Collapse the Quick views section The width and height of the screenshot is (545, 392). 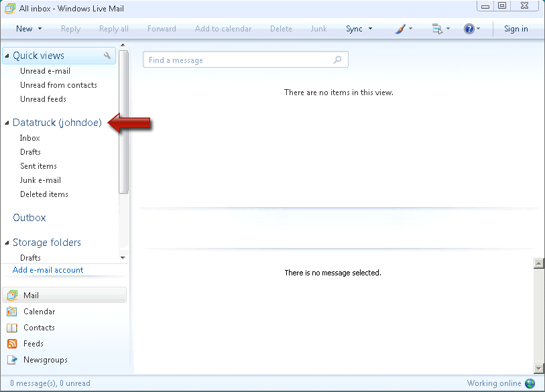(x=7, y=56)
